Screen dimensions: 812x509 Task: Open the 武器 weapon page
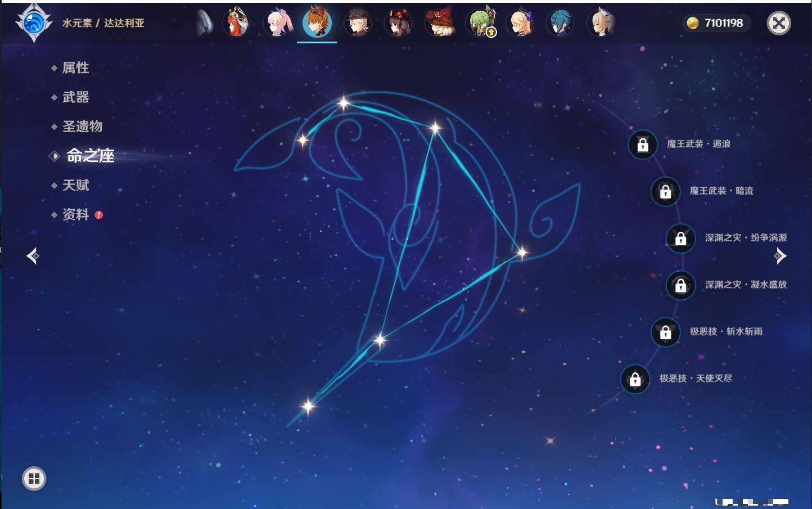pyautogui.click(x=75, y=97)
